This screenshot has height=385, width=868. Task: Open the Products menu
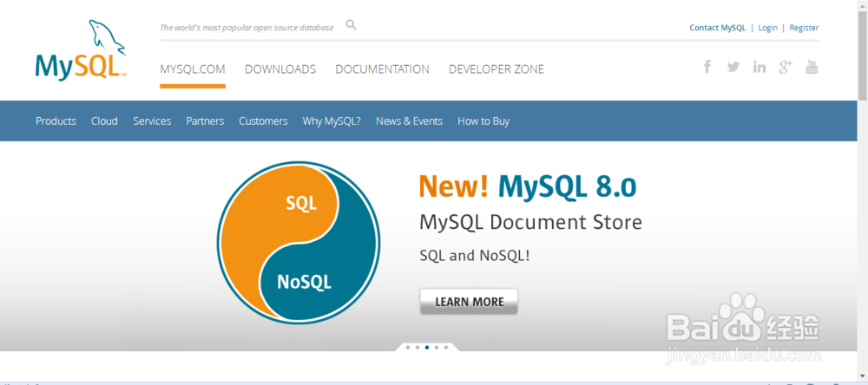[56, 121]
